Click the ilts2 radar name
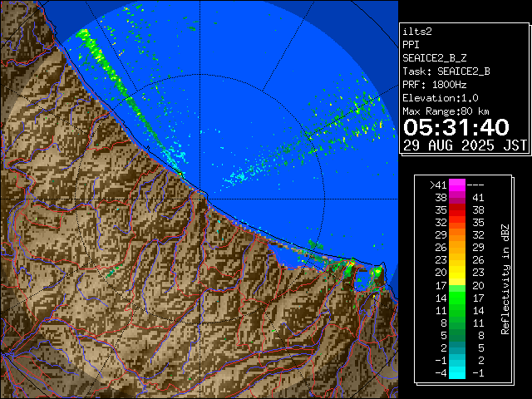532x399 pixels. point(416,31)
